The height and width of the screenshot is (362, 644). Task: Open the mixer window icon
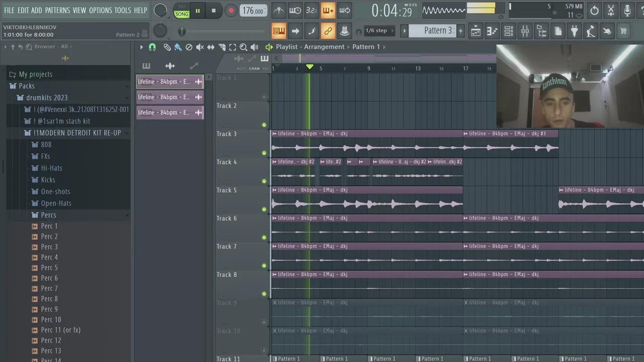pos(525,31)
